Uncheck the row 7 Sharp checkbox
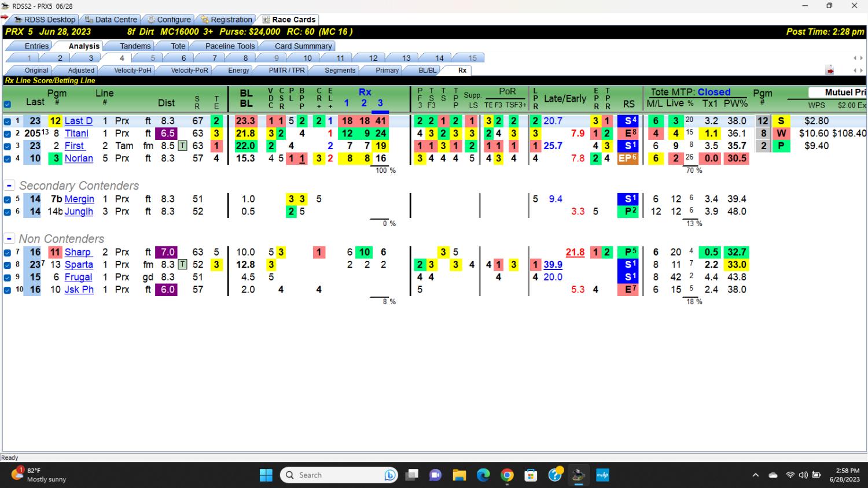This screenshot has width=868, height=488. [x=7, y=253]
